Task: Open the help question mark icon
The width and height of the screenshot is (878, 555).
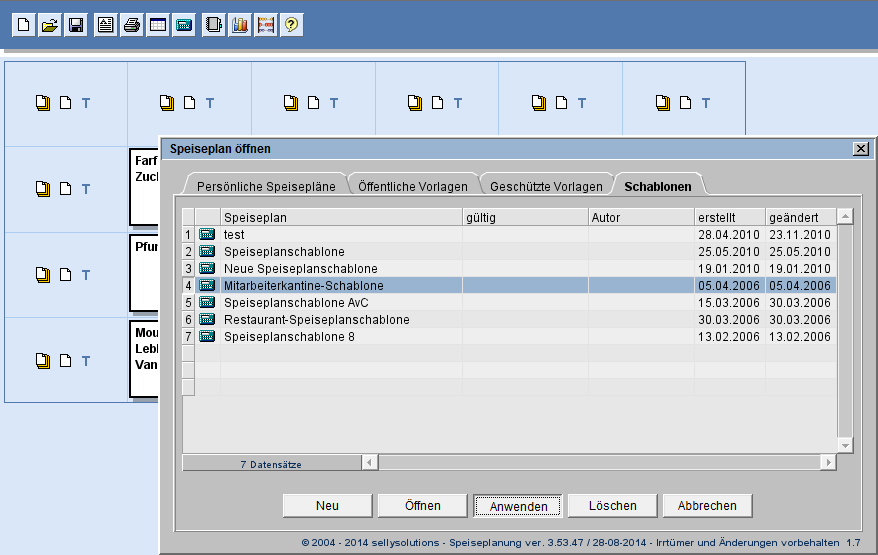Action: click(x=291, y=25)
